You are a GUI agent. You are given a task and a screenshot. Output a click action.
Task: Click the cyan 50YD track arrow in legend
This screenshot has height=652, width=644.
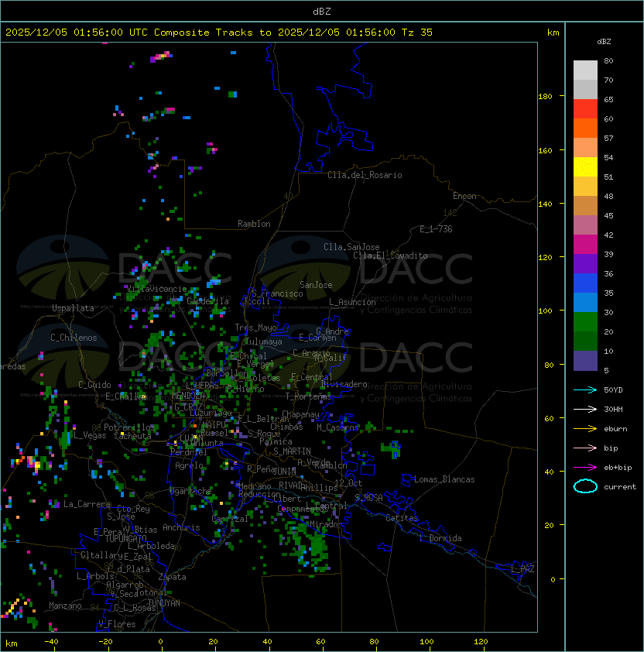[585, 390]
